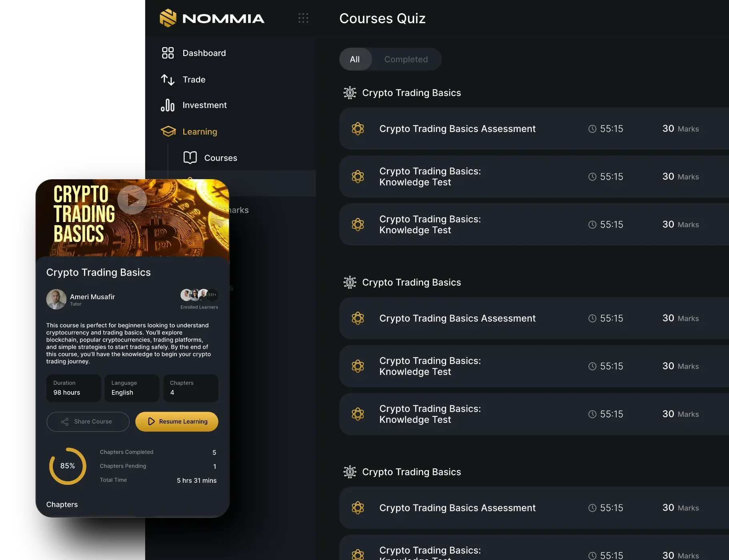Image resolution: width=729 pixels, height=560 pixels.
Task: Click the Dashboard grid icon
Action: tap(168, 53)
